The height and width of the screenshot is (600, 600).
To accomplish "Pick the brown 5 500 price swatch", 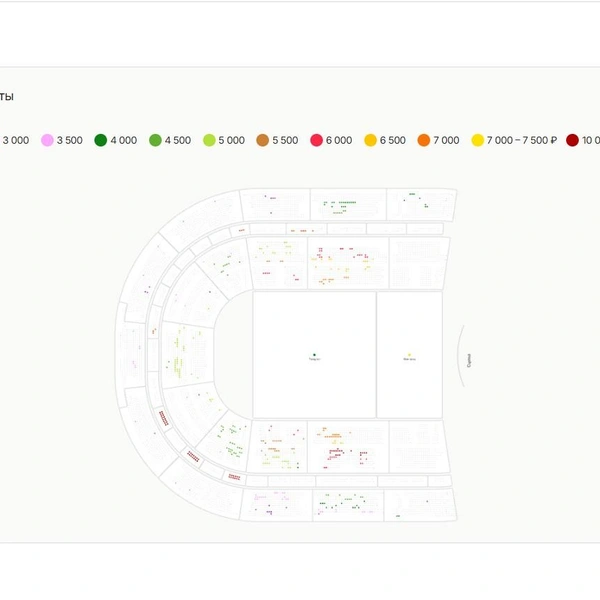I will click(263, 141).
